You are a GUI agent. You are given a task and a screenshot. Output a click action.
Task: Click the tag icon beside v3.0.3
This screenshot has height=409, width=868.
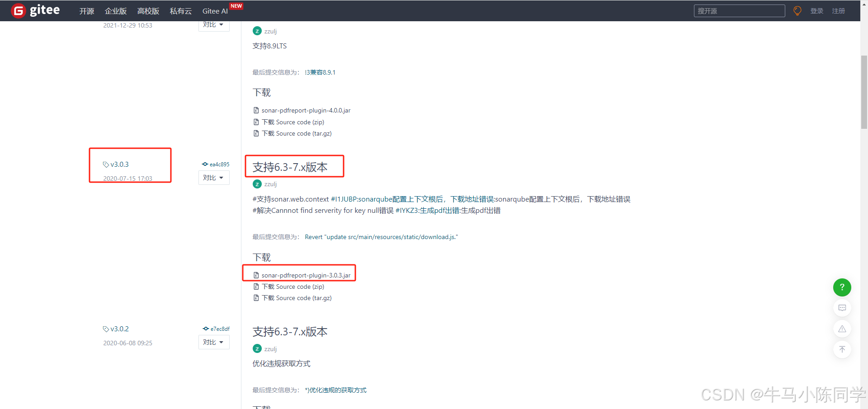pyautogui.click(x=106, y=165)
